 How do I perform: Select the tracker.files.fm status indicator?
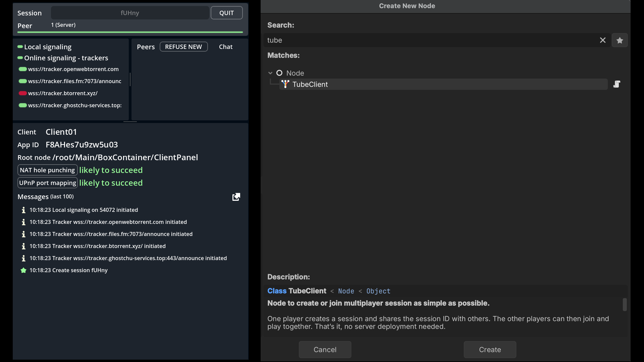coord(23,81)
